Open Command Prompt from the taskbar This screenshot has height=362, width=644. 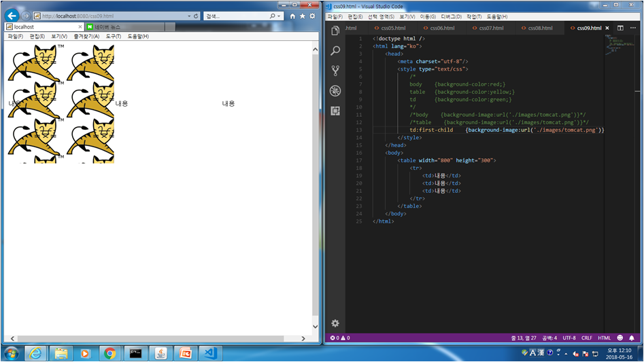(135, 353)
